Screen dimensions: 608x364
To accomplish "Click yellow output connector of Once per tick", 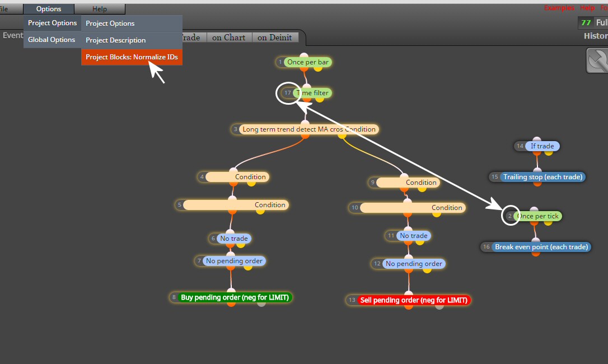I will 548,223.
